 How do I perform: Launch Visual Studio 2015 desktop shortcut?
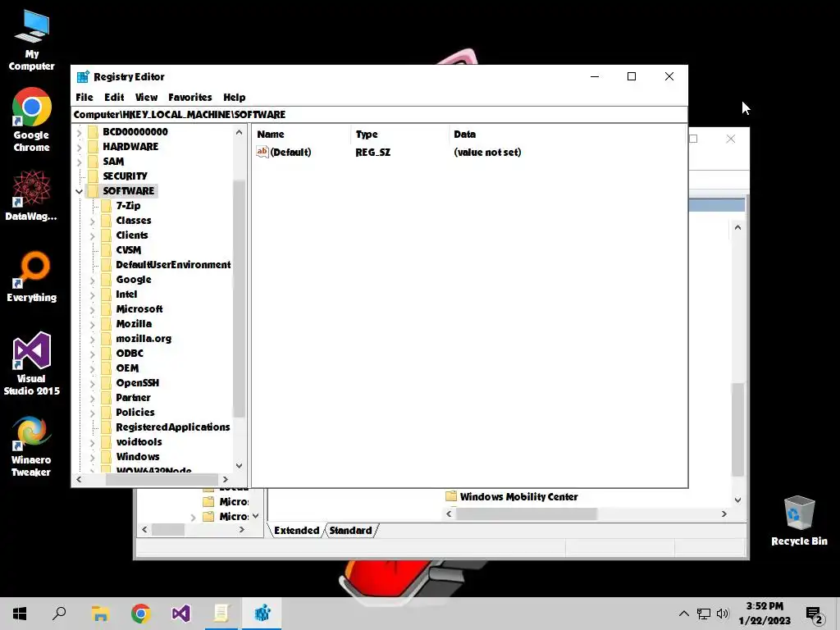[32, 363]
